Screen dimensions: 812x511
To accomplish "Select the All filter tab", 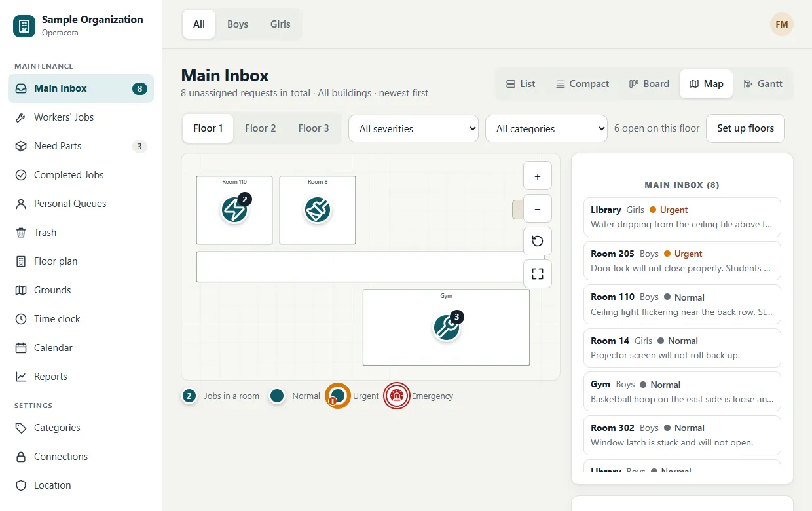I will [199, 24].
